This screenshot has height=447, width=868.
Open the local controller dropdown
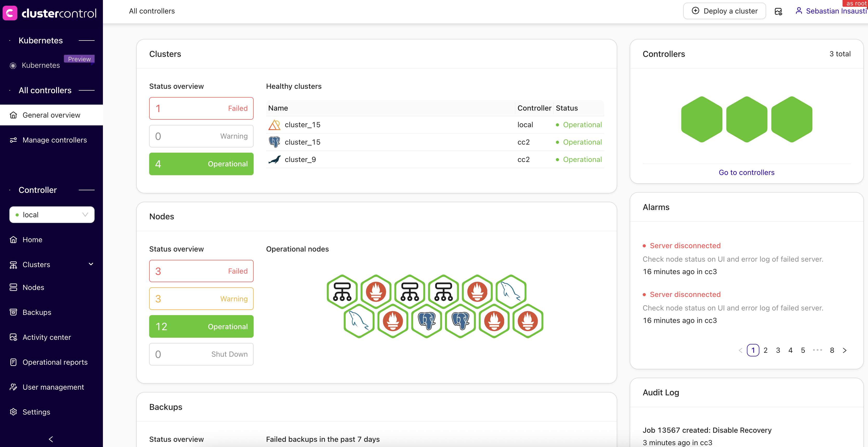(52, 215)
